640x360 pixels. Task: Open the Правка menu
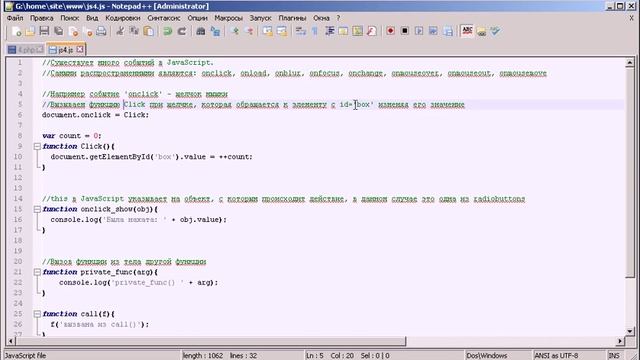42,18
